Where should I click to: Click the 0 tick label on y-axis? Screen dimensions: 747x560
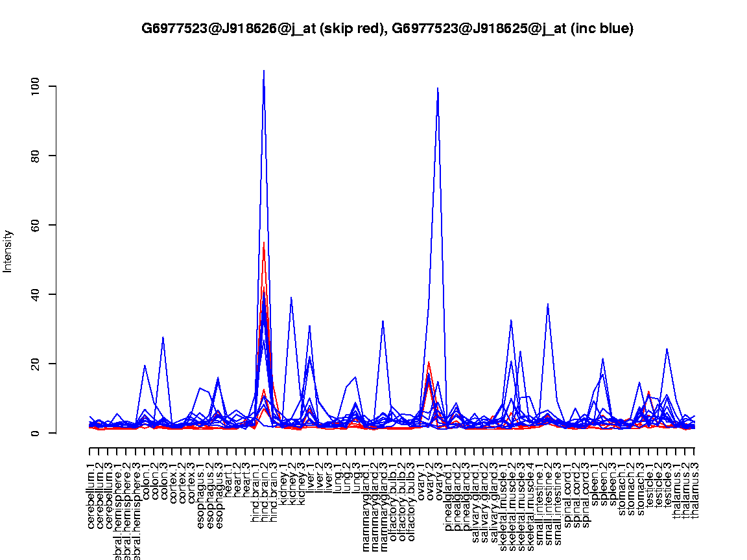click(34, 433)
